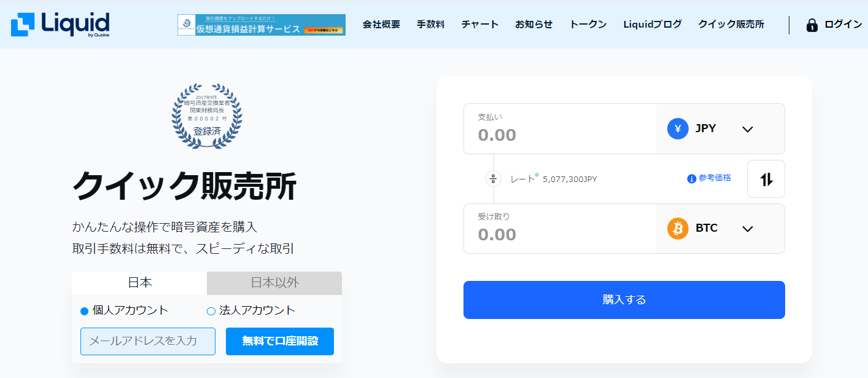The image size is (868, 378).
Task: Click the info icon beside 参考価格
Action: coord(692,179)
